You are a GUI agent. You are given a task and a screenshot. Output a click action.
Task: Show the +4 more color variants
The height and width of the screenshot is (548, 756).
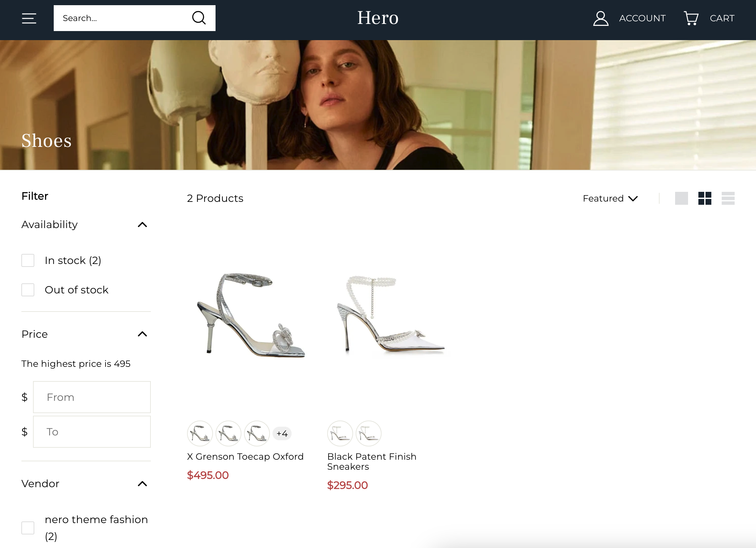(282, 433)
